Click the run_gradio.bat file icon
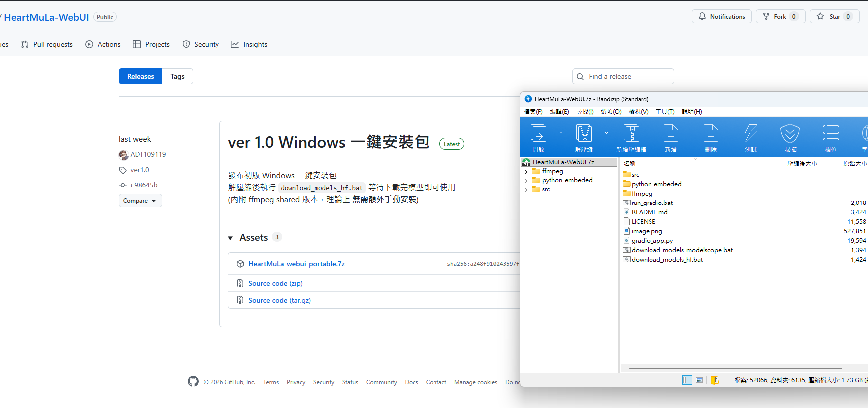This screenshot has width=868, height=408. click(x=627, y=203)
